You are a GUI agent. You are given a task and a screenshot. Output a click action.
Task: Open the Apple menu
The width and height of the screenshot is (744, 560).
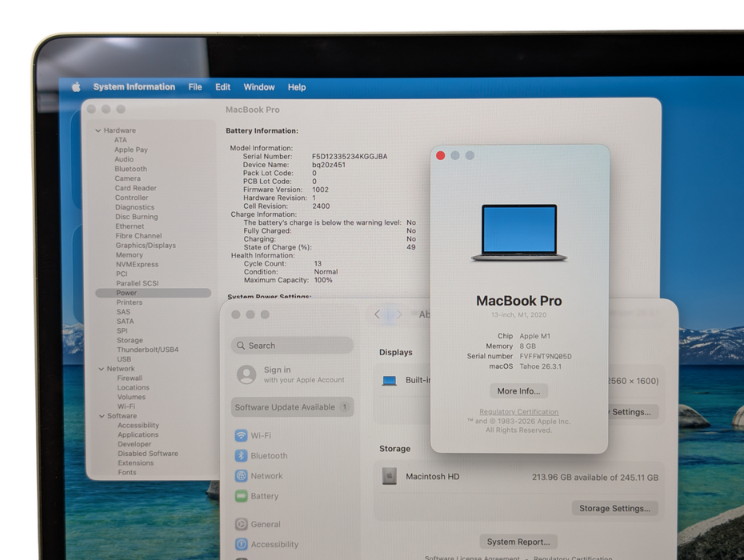click(x=76, y=87)
